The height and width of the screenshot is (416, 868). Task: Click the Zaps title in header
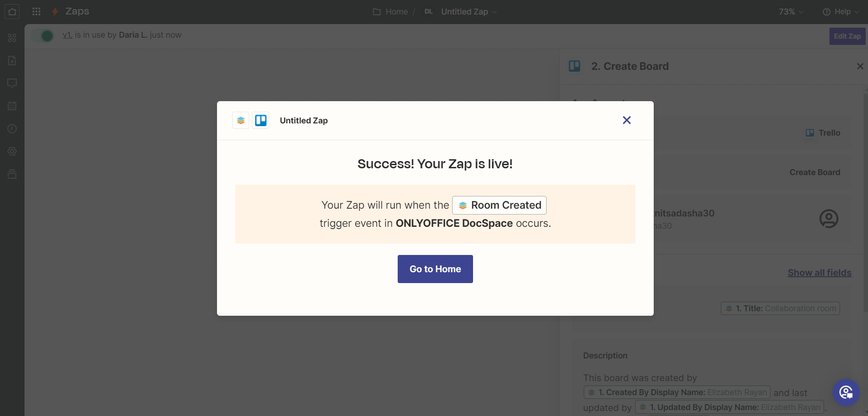[77, 11]
